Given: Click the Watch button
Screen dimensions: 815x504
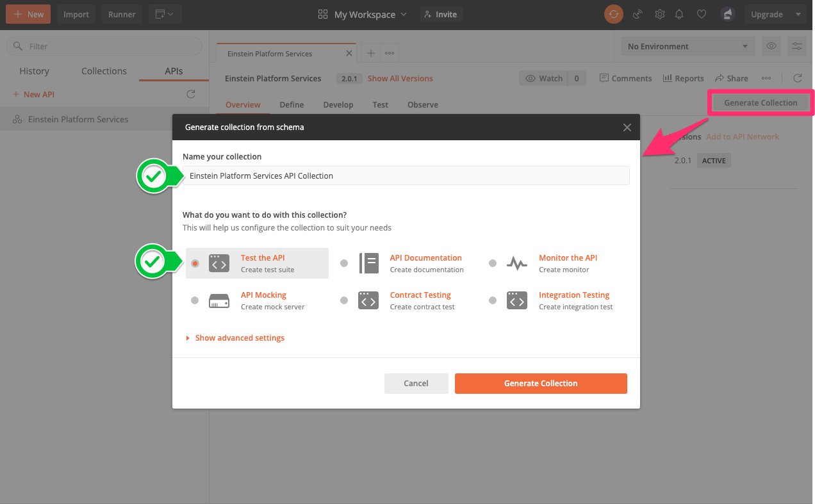Looking at the screenshot, I should point(544,78).
